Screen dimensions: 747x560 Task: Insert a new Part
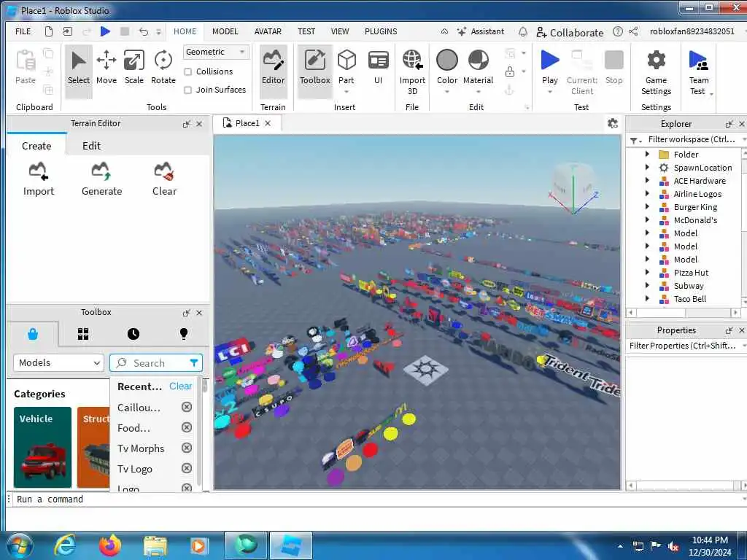(x=347, y=68)
